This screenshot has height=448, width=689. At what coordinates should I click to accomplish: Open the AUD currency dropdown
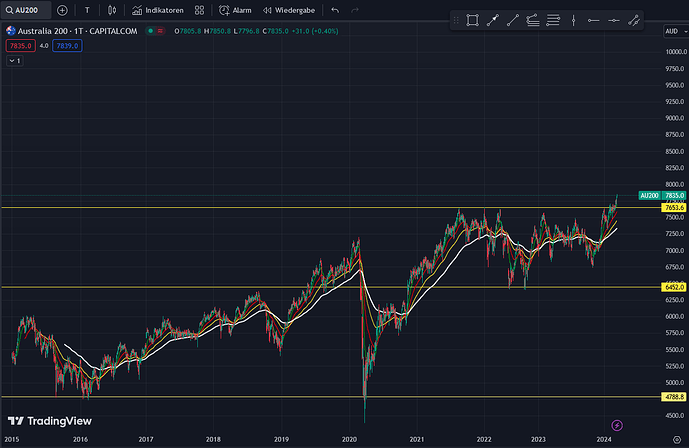tap(676, 31)
